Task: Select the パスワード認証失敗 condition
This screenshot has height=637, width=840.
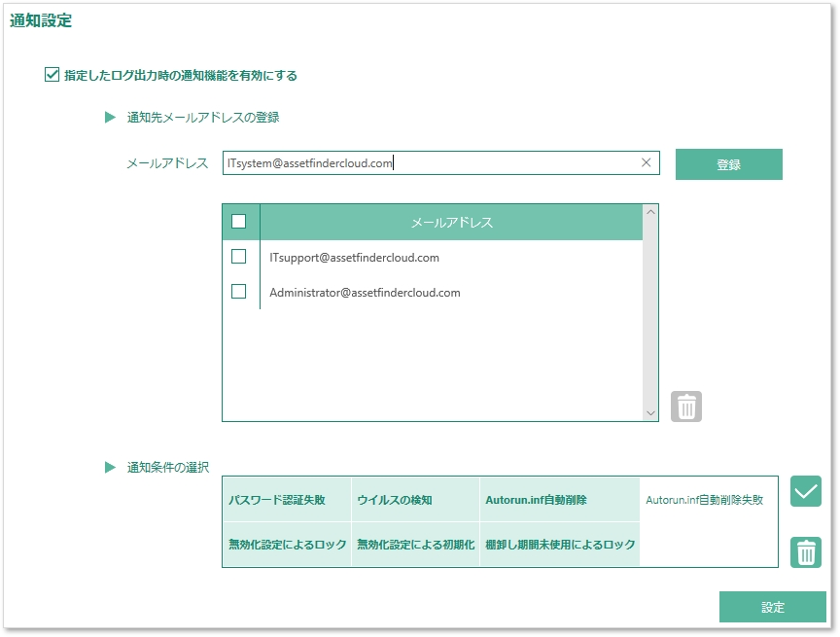Action: click(x=287, y=500)
